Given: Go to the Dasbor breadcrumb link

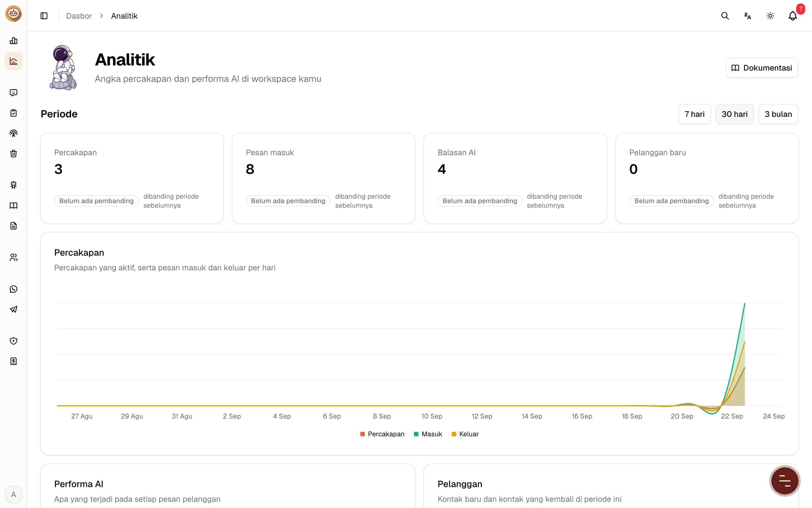Looking at the screenshot, I should [79, 16].
